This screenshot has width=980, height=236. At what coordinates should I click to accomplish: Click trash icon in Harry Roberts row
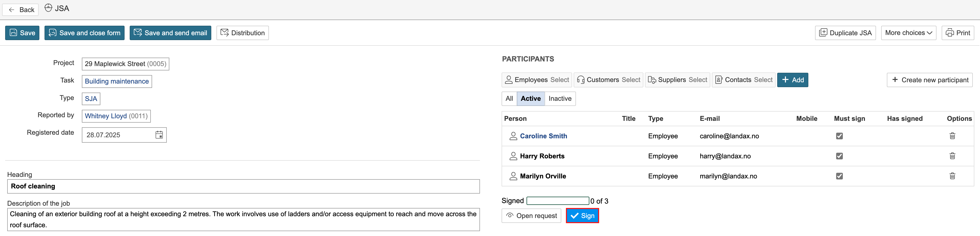pos(952,156)
